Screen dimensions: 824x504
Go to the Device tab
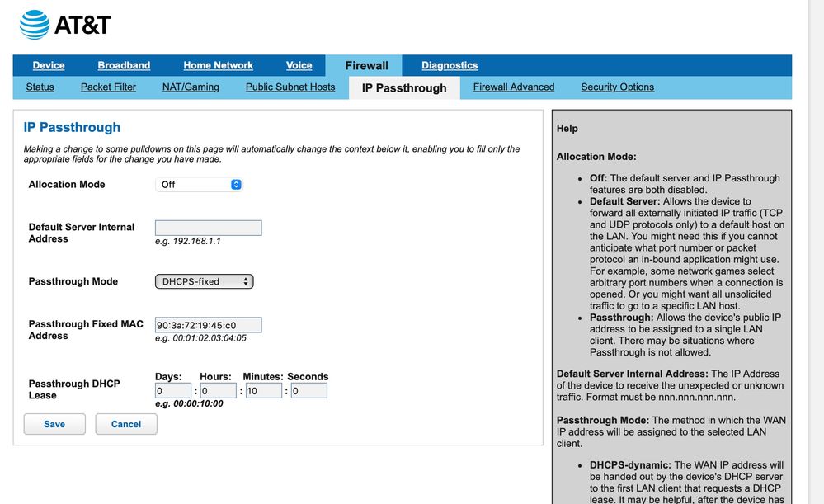[x=48, y=65]
